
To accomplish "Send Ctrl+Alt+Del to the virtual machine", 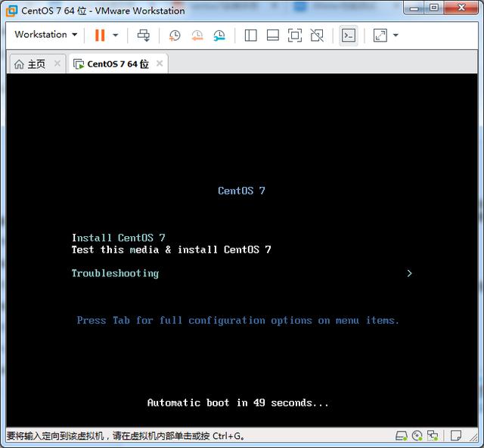I will pos(144,36).
